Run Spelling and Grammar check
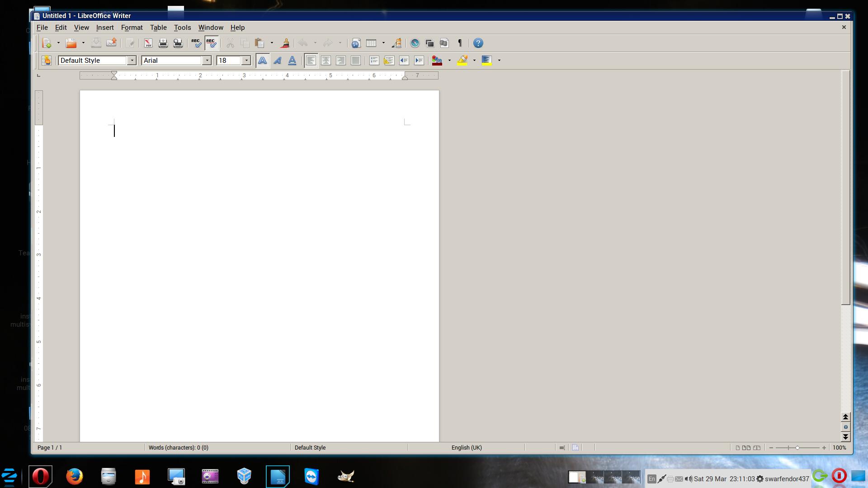The width and height of the screenshot is (868, 488). [x=196, y=43]
